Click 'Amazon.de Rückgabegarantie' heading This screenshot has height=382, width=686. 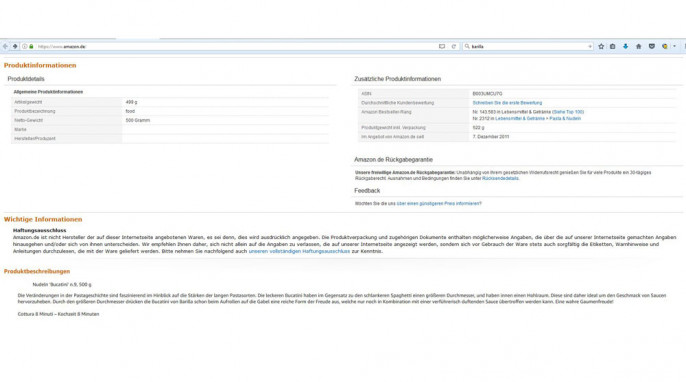click(393, 160)
